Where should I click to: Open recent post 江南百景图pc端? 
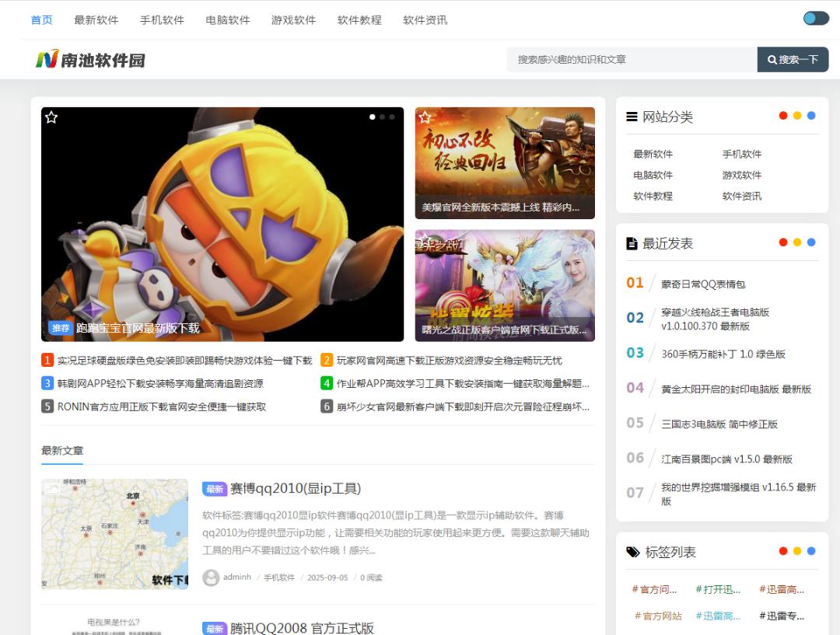click(x=726, y=459)
